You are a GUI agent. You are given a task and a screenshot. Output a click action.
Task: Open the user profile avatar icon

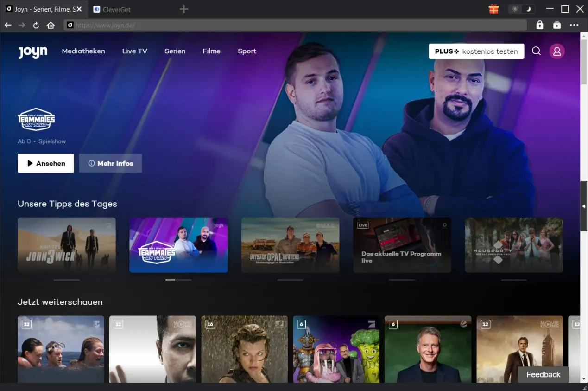click(557, 51)
